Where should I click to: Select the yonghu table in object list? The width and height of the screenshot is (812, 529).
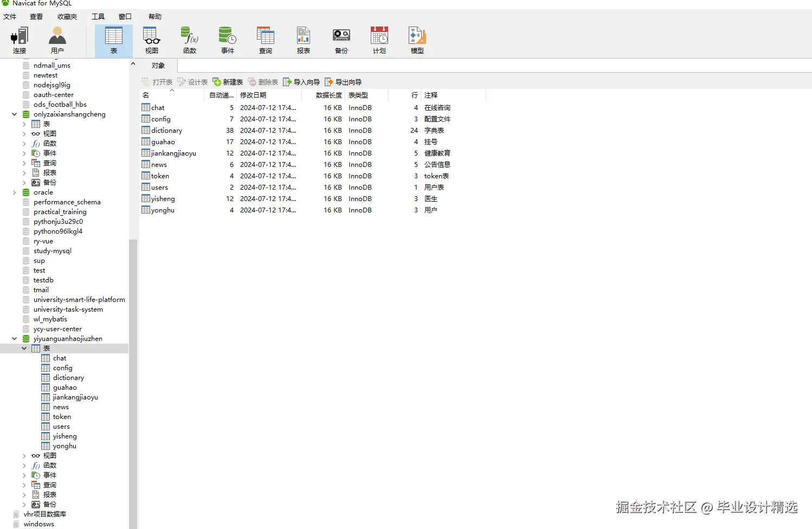tap(158, 210)
